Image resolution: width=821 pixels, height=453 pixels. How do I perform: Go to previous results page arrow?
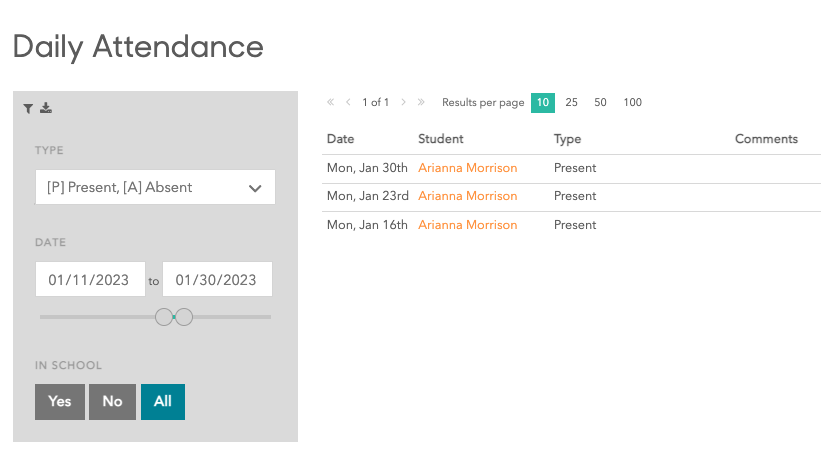coord(348,102)
